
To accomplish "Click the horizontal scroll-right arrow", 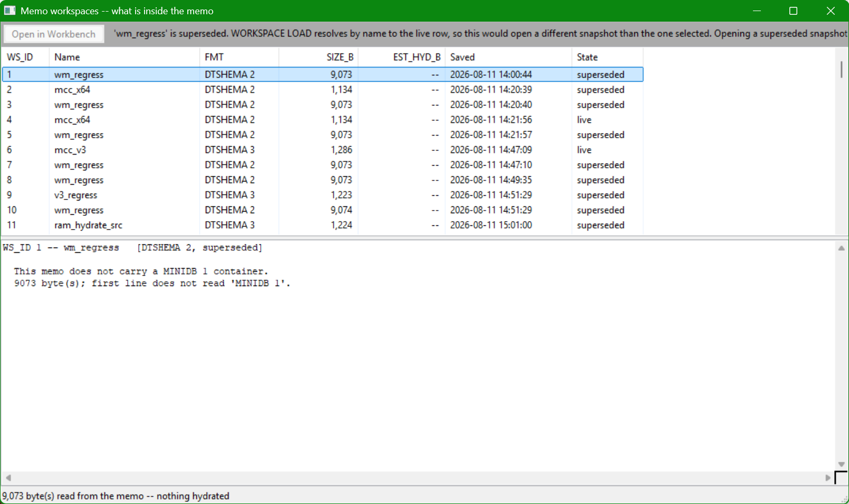I will [827, 478].
